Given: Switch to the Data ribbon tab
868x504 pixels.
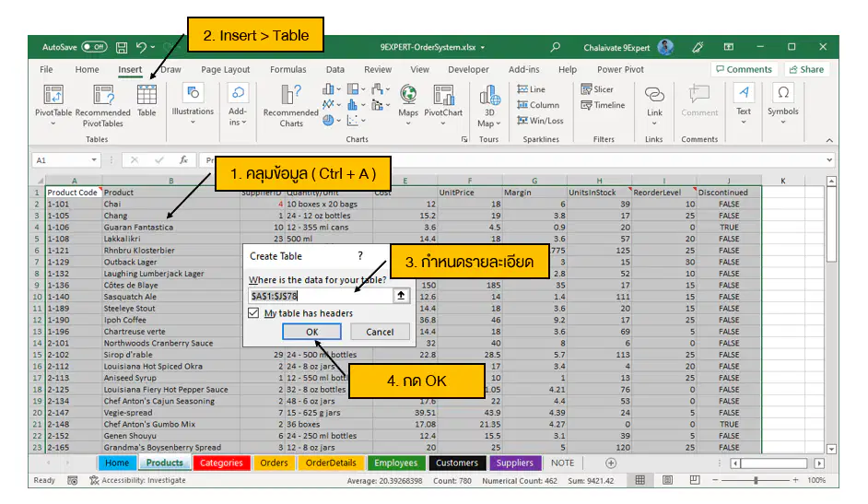Looking at the screenshot, I should (334, 69).
